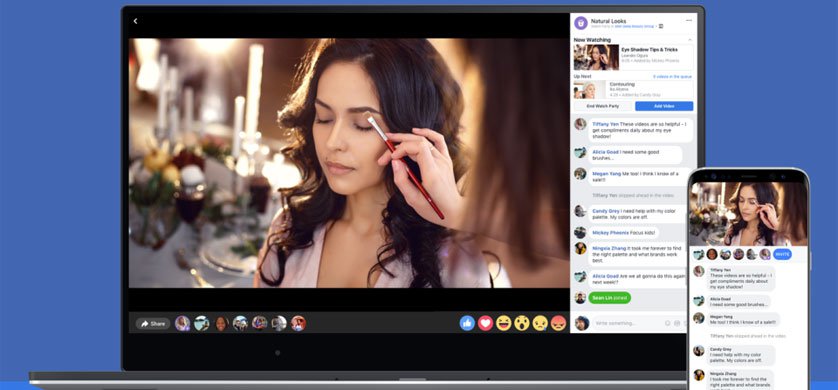Screen dimensions: 838x390
Task: Click your avatar beside the Write something field
Action: (x=582, y=323)
